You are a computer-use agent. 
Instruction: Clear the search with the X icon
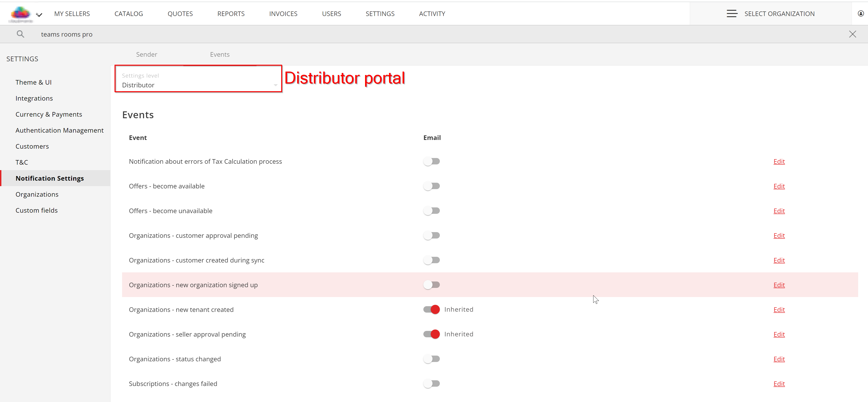click(852, 34)
